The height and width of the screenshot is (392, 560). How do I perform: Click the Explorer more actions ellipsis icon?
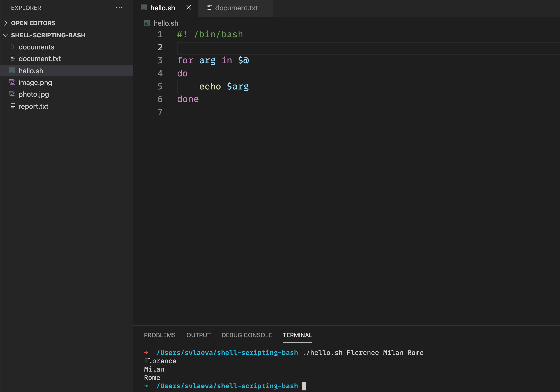(119, 8)
